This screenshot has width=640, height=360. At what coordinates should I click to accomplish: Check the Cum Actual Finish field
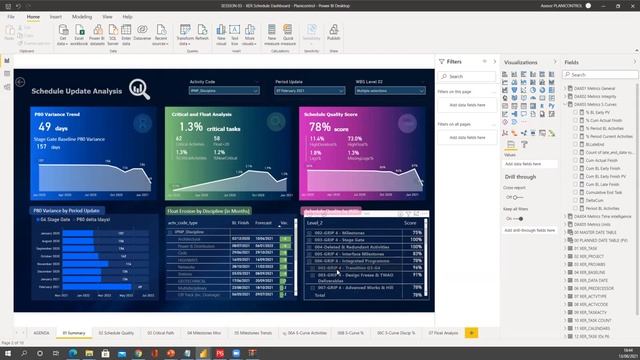pos(576,160)
